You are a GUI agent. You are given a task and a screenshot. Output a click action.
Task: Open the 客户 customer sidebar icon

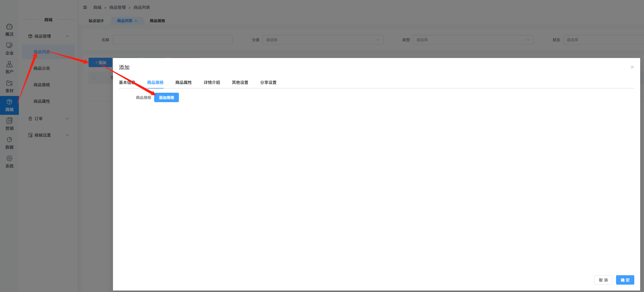[9, 67]
